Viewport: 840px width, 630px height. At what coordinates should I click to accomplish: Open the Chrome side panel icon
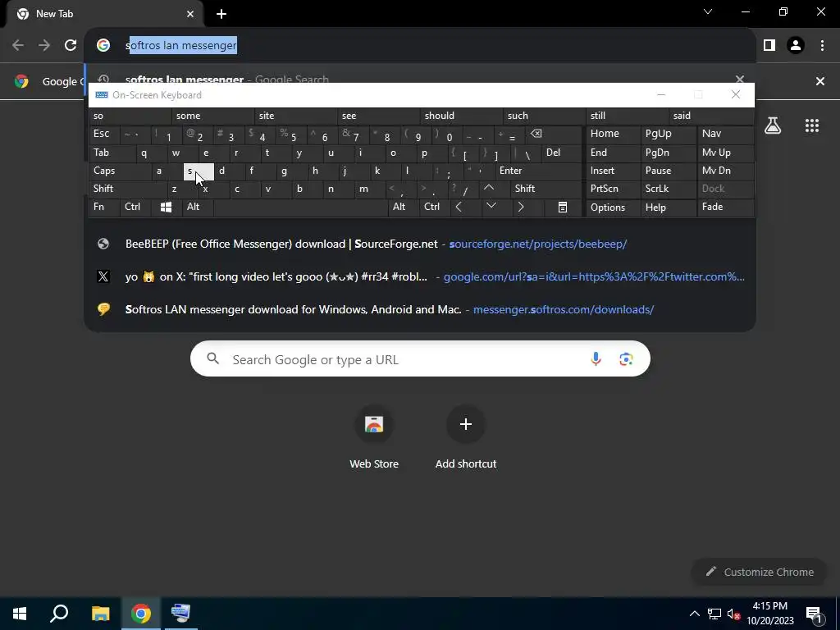(769, 46)
